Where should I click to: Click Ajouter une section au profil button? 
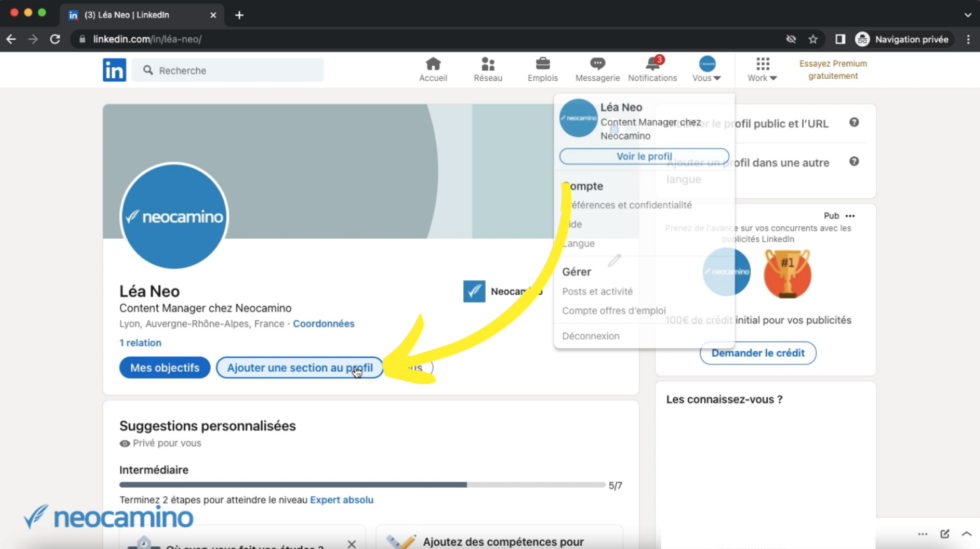[300, 368]
